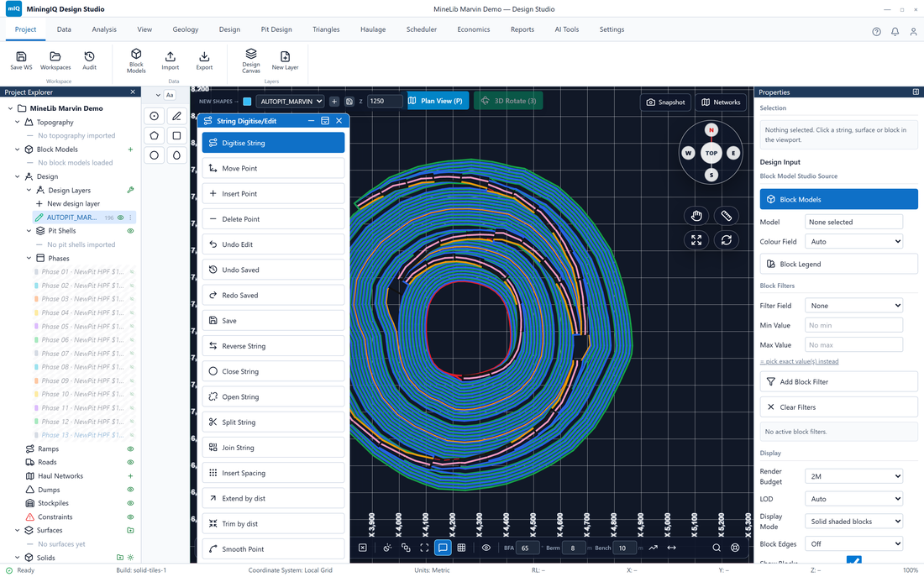This screenshot has height=577, width=924.
Task: Open the Filter Field dropdown
Action: (x=854, y=306)
